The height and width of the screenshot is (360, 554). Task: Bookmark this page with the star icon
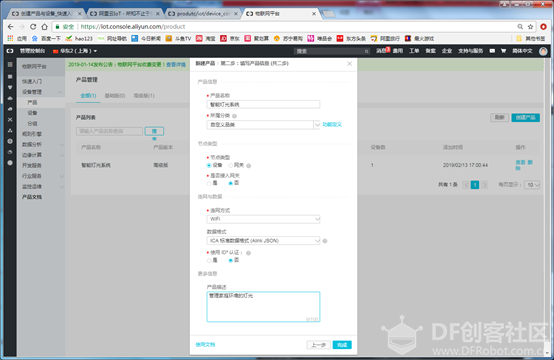pyautogui.click(x=530, y=27)
